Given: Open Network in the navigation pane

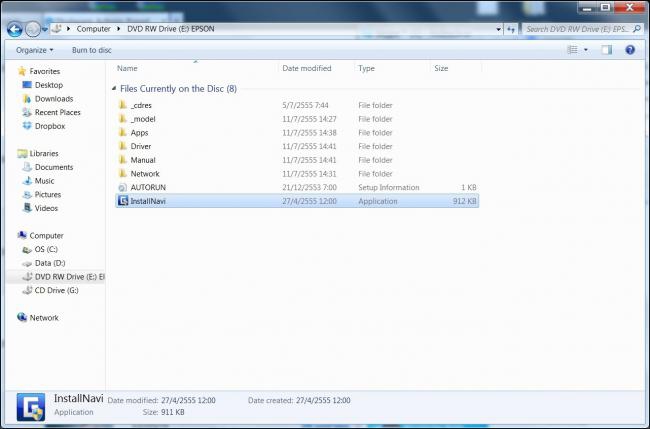Looking at the screenshot, I should coord(44,318).
